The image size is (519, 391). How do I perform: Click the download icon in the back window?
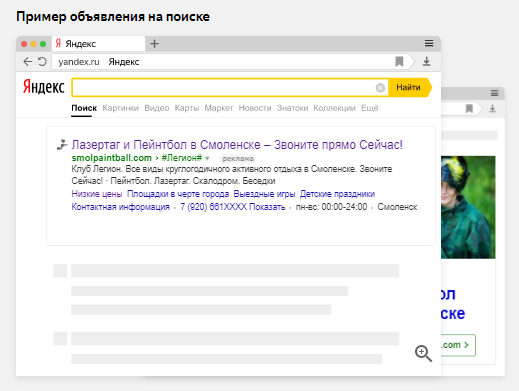[x=492, y=109]
